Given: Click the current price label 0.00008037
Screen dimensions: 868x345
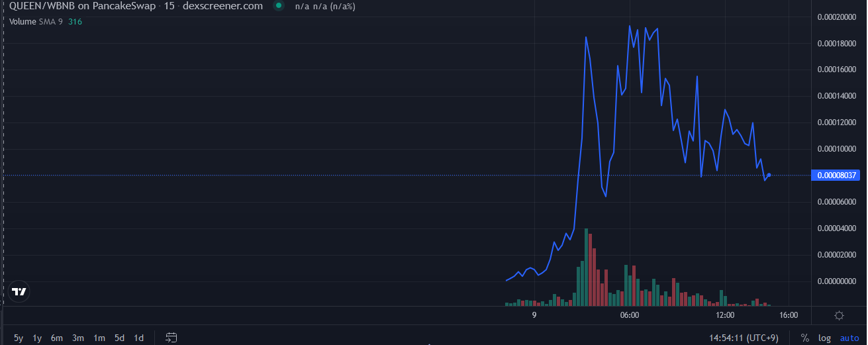Looking at the screenshot, I should [838, 175].
